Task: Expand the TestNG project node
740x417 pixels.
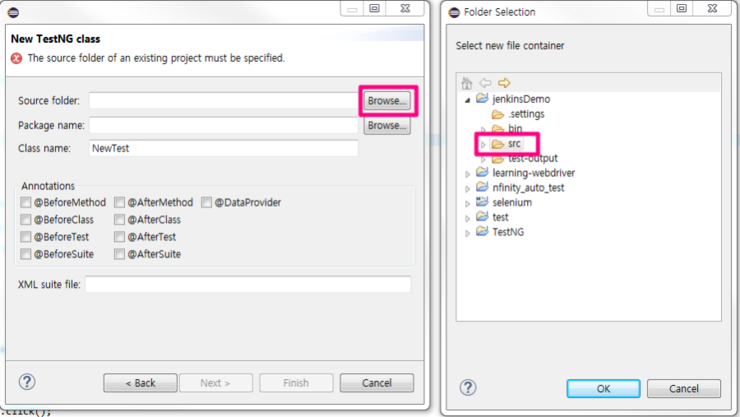Action: 467,233
